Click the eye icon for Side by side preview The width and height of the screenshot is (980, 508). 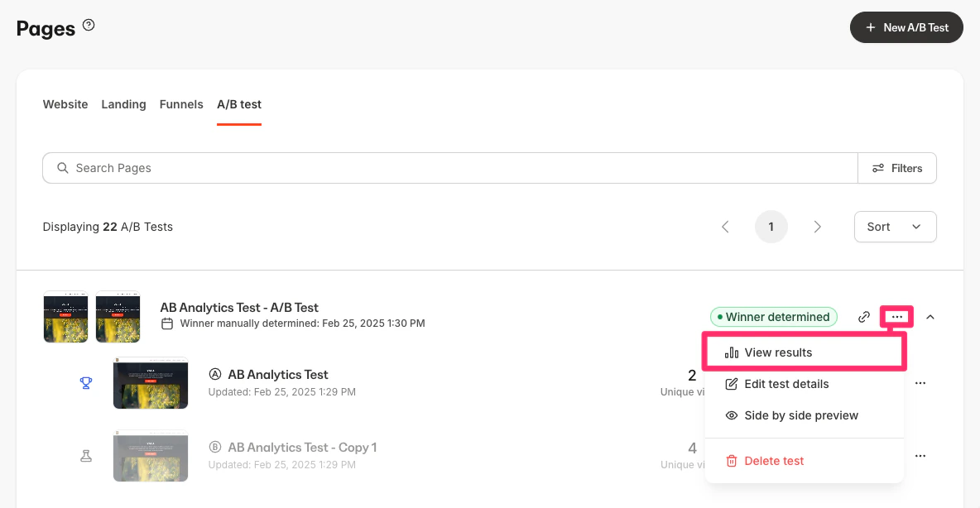732,415
